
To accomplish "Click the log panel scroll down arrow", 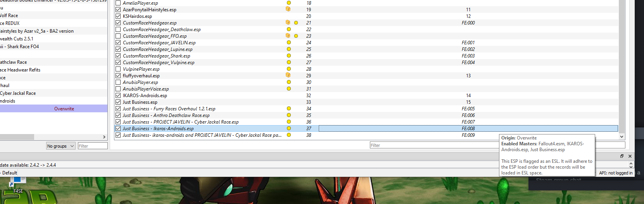I will (631, 167).
